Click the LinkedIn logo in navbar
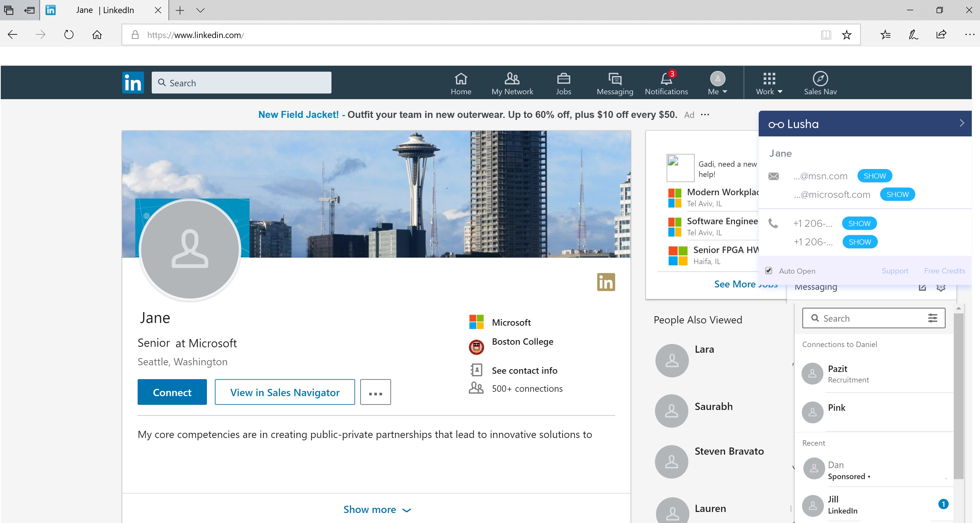This screenshot has width=980, height=523. [133, 83]
